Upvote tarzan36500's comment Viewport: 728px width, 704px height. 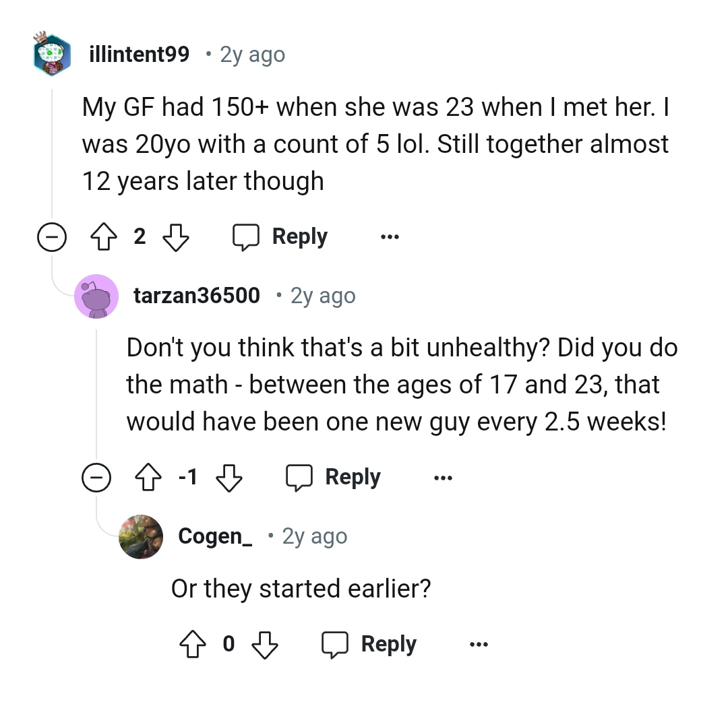[x=149, y=478]
